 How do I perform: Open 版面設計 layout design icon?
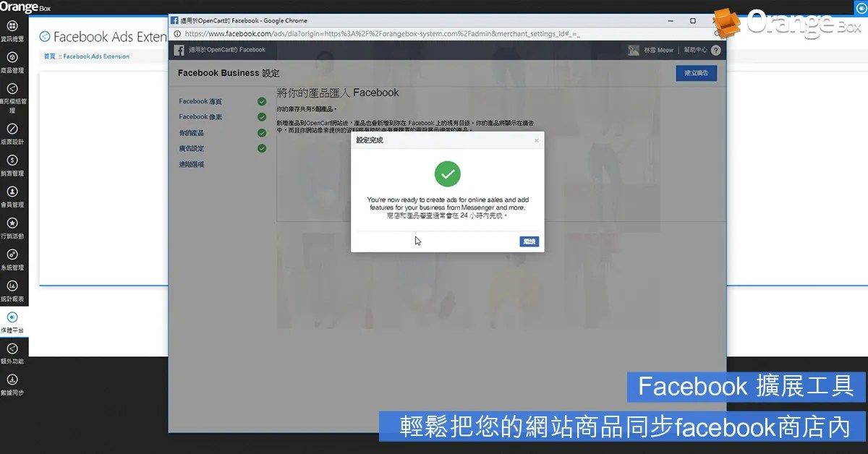pyautogui.click(x=12, y=129)
